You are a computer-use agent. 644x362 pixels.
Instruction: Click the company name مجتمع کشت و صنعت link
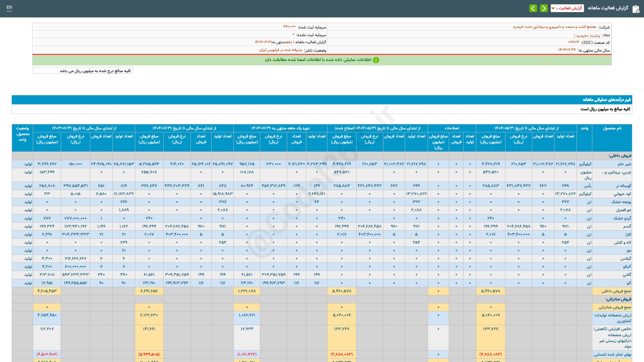point(554,27)
